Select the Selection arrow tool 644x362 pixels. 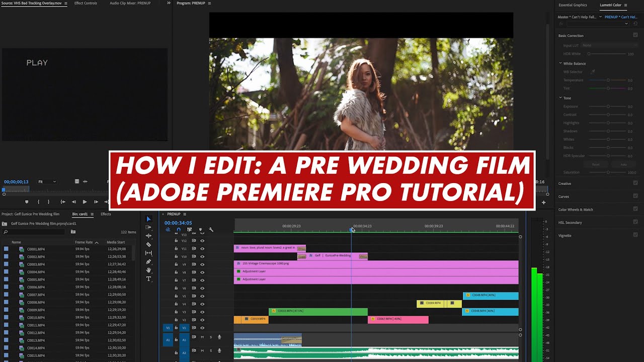pos(148,219)
